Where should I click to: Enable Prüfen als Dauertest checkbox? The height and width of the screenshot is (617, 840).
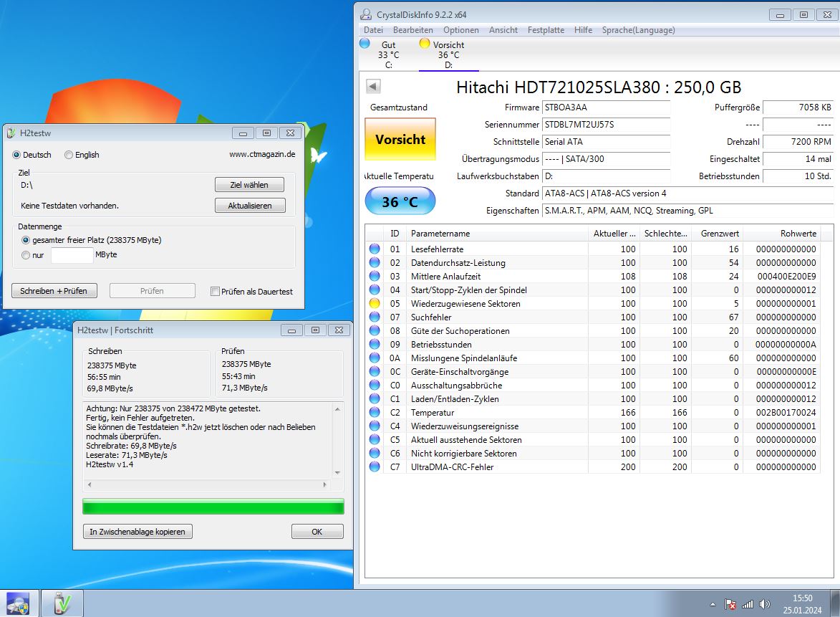pyautogui.click(x=215, y=292)
